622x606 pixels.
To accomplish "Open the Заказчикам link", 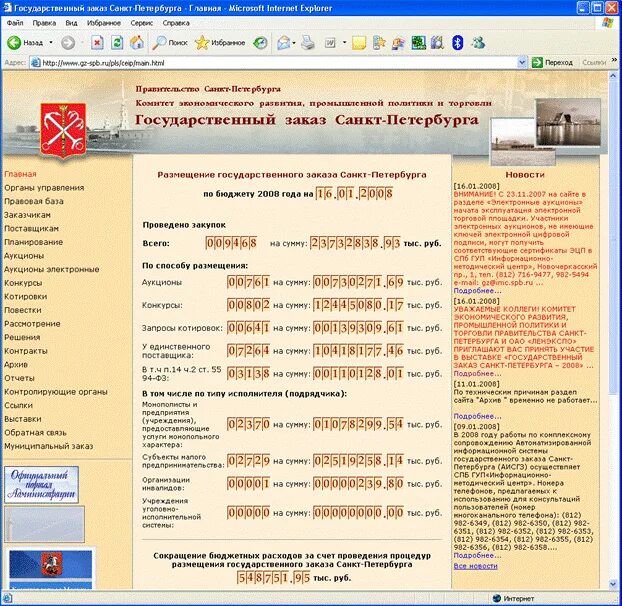I will (x=27, y=215).
